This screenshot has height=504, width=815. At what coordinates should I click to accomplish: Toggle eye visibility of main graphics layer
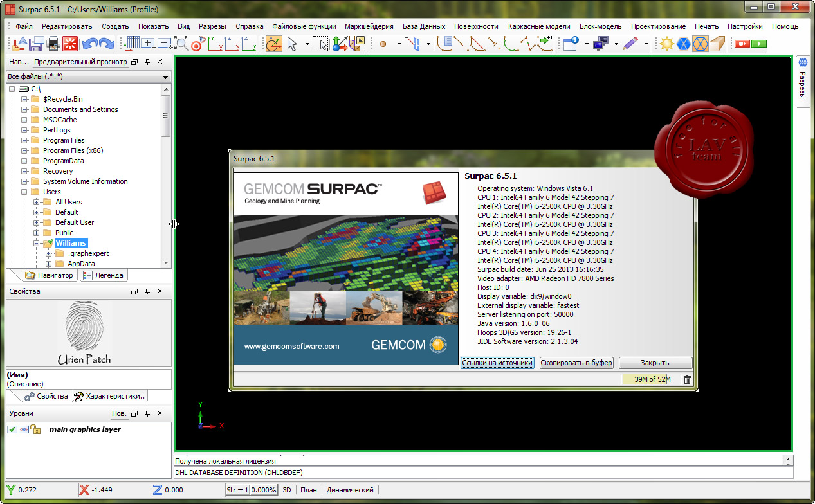pos(24,429)
